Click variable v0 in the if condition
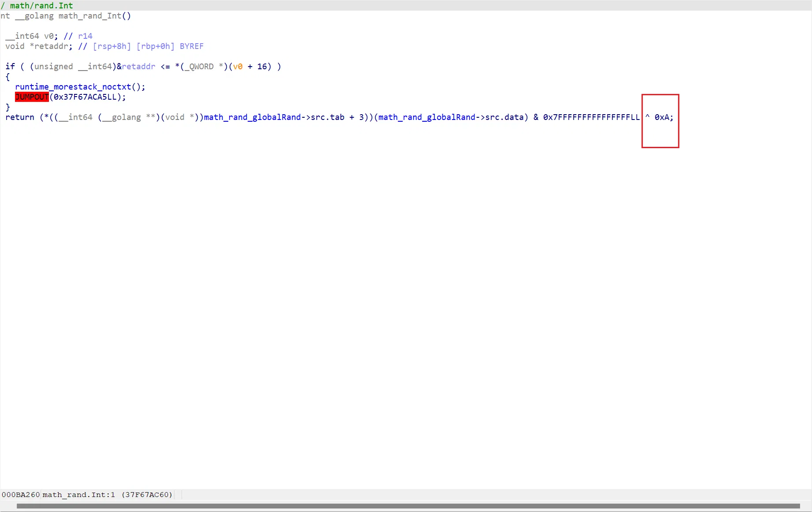The width and height of the screenshot is (812, 512). [x=238, y=67]
